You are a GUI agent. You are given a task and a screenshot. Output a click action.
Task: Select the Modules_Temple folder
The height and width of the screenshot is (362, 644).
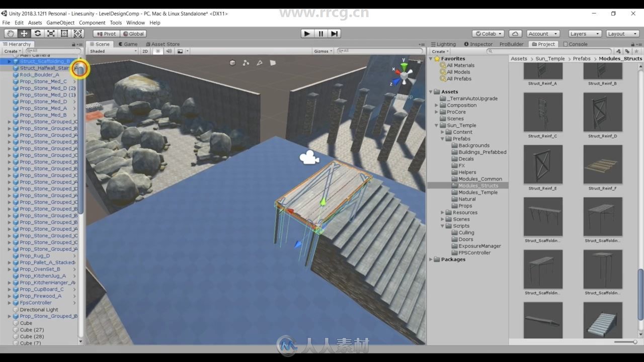(478, 193)
